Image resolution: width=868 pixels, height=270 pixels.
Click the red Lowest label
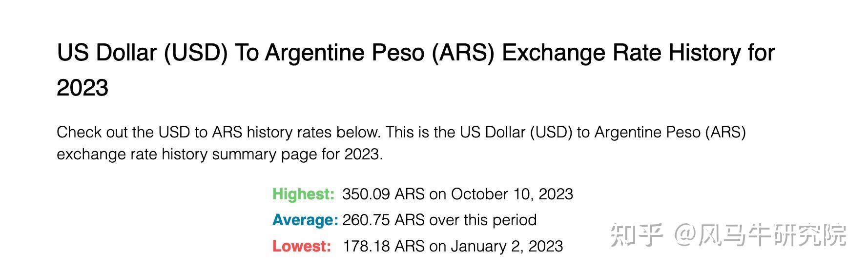(x=301, y=246)
